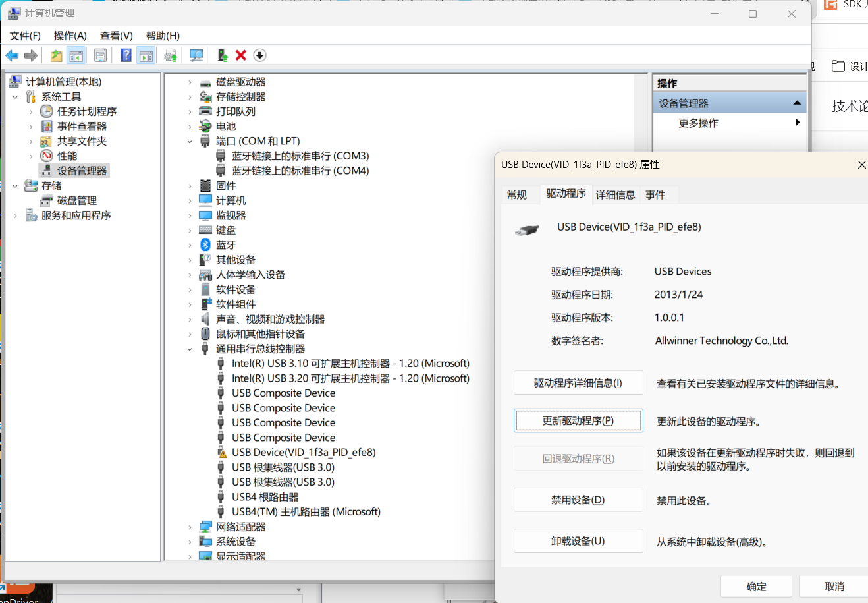Select Intel(R) USB 3.20 可扩展主机控制器

click(350, 378)
